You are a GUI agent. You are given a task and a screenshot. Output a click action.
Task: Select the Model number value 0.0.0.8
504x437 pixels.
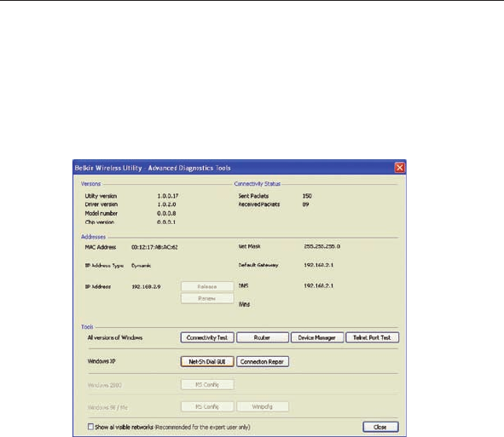pyautogui.click(x=166, y=213)
